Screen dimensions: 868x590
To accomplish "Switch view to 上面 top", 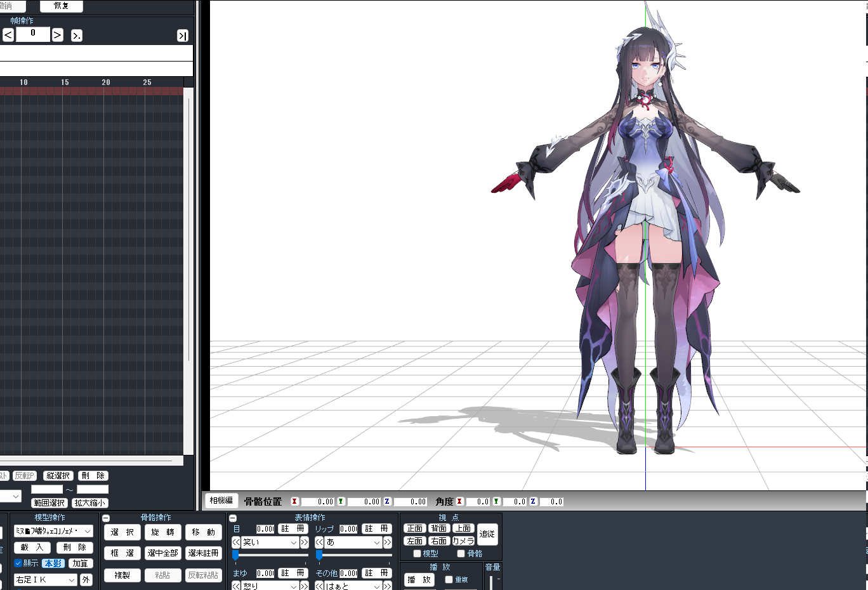I will [x=463, y=528].
